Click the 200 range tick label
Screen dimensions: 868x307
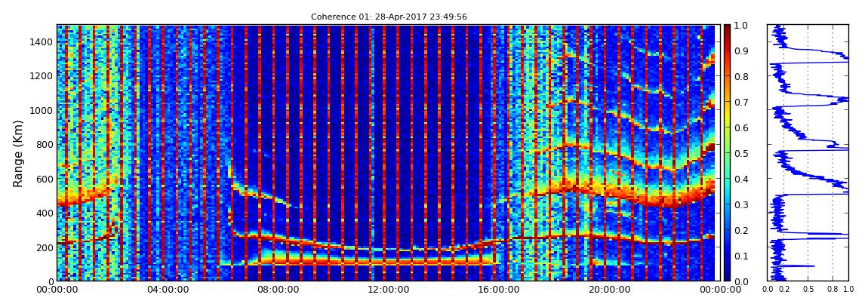pyautogui.click(x=45, y=247)
